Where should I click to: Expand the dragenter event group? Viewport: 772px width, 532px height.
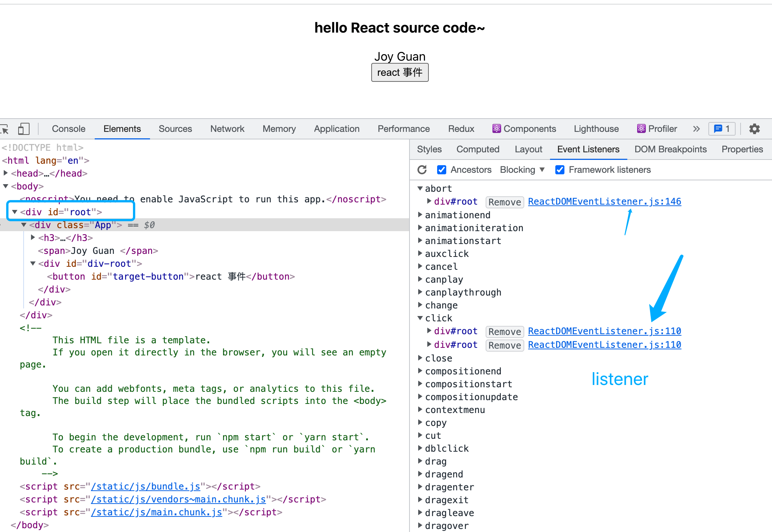pos(420,487)
